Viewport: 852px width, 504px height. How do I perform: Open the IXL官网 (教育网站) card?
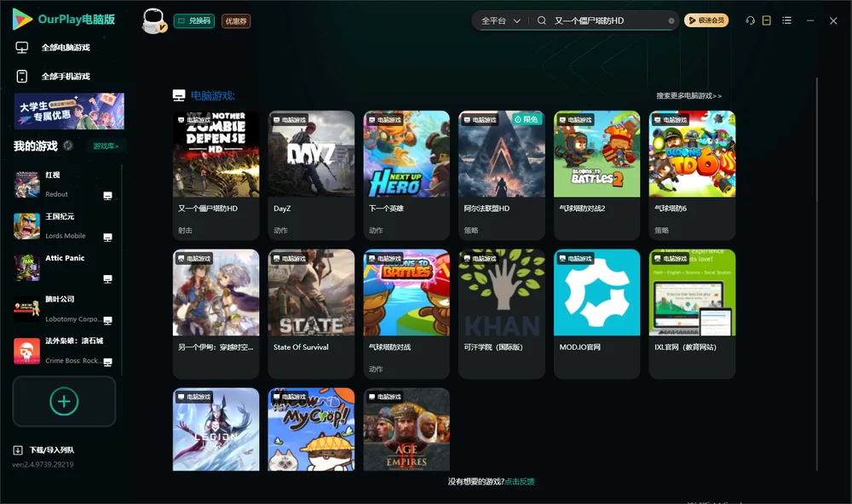692,313
